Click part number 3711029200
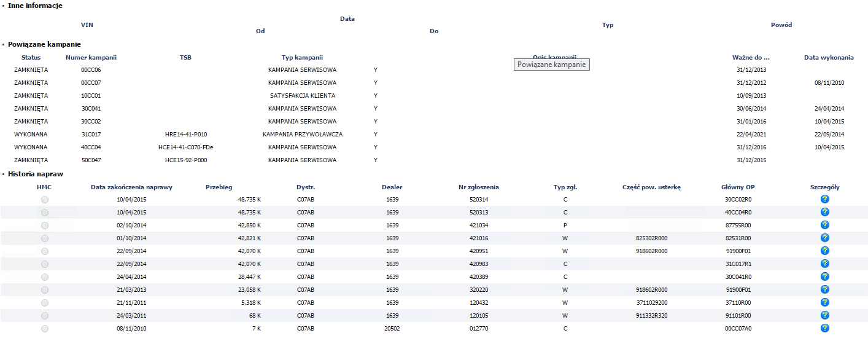 (x=652, y=303)
